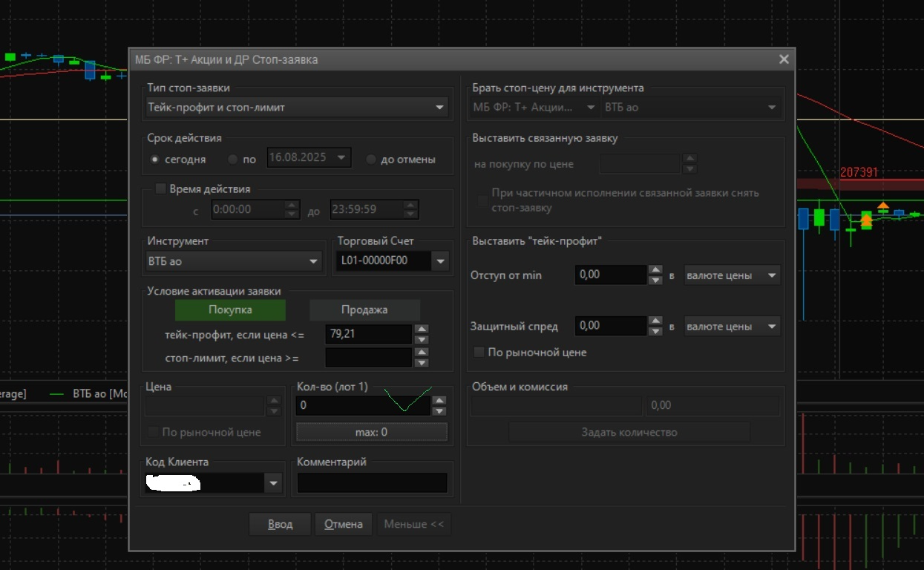Click the Защитный спред value field

pos(611,326)
